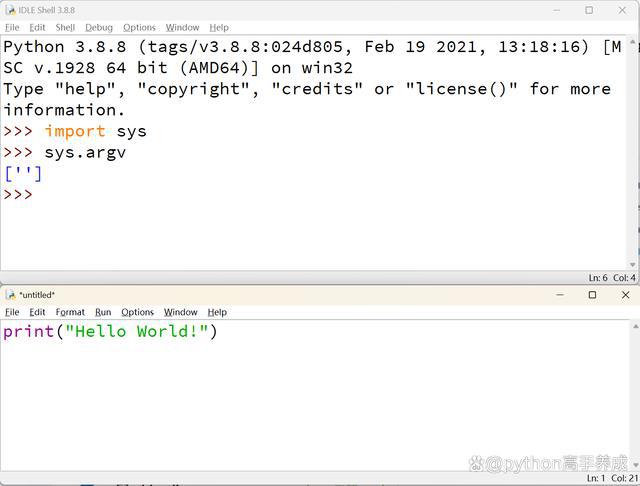Click the untitled editor window title icon
The height and width of the screenshot is (486, 640).
tap(11, 295)
